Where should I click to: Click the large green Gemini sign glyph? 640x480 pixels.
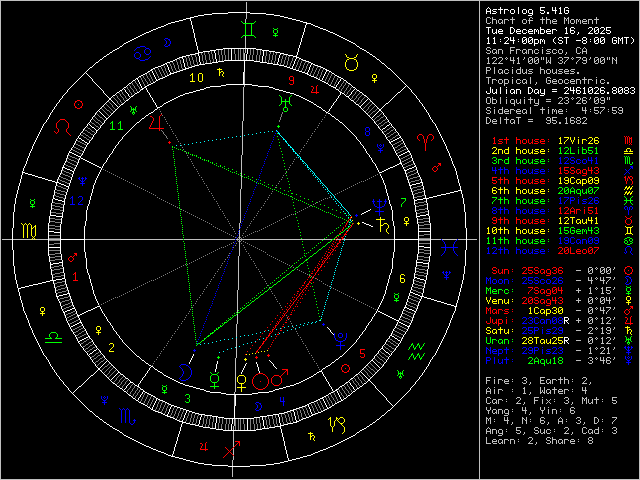249,29
